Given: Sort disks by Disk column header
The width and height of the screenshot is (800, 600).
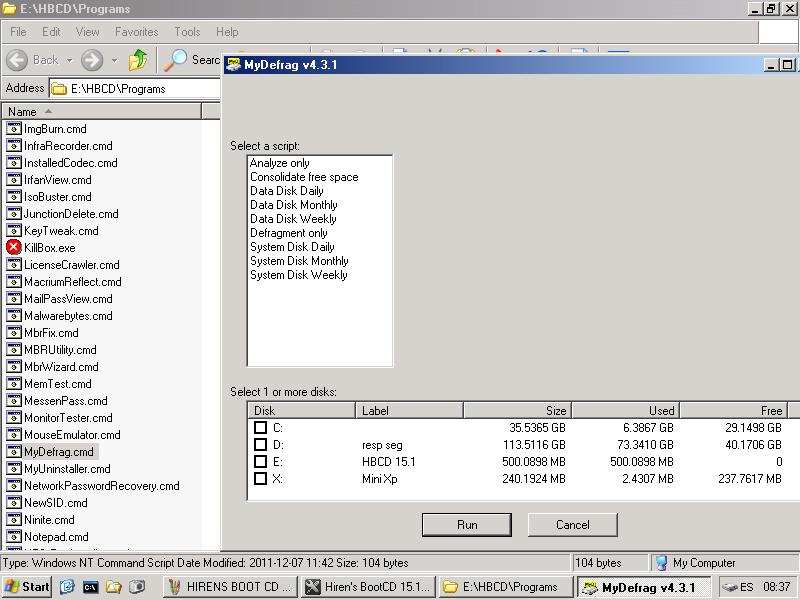Looking at the screenshot, I should [302, 410].
